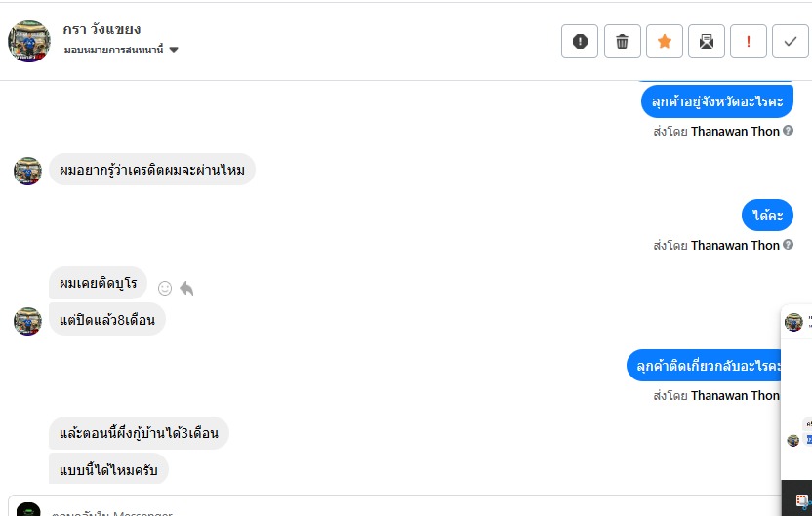This screenshot has width=812, height=516.
Task: Click the มอบหมายการสนทนานี้ assignment label
Action: click(115, 50)
